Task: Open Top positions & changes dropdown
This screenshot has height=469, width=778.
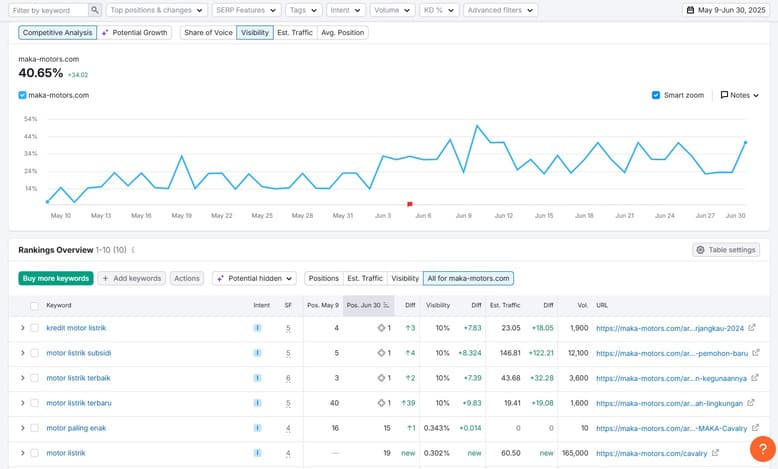Action: [x=156, y=10]
